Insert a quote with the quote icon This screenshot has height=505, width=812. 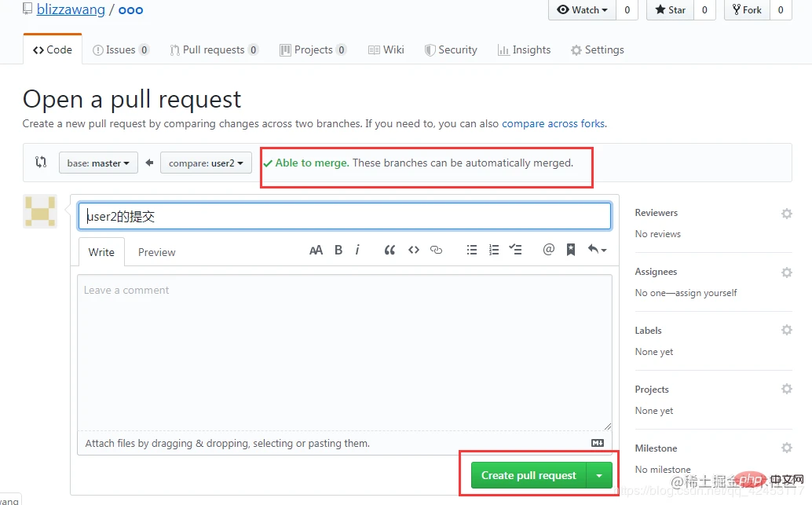click(x=390, y=250)
